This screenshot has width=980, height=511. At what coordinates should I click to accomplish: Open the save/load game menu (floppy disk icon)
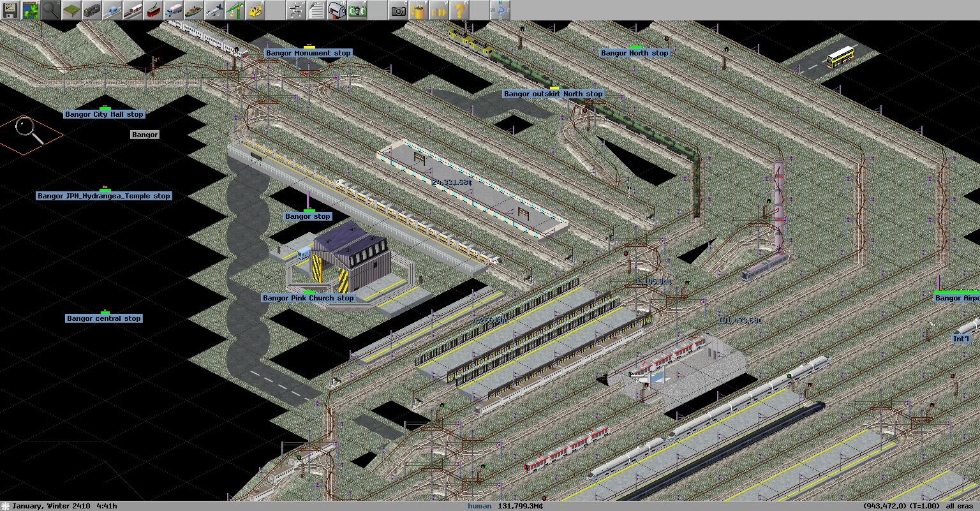10,10
